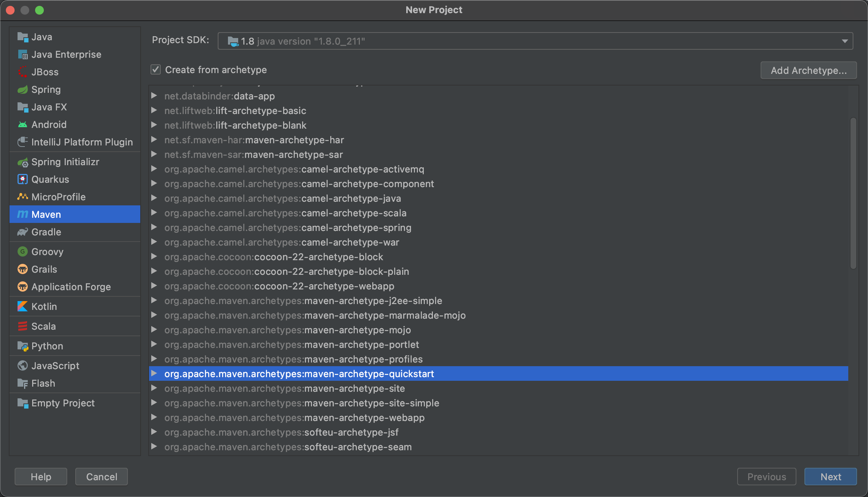Pick the Spring leaf icon
Image resolution: width=868 pixels, height=497 pixels.
point(23,90)
